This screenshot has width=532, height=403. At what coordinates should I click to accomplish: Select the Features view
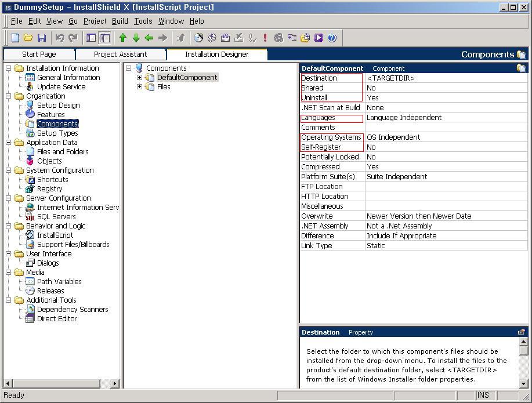(x=50, y=114)
